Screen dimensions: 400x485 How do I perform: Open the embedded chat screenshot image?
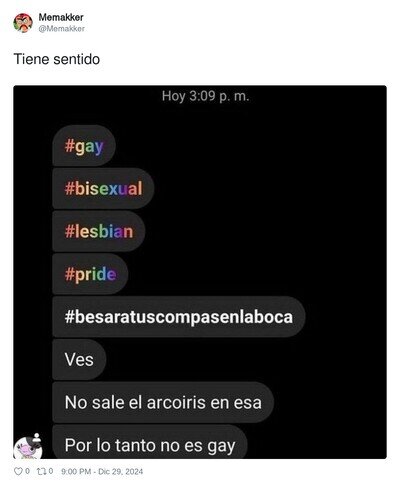(x=200, y=272)
